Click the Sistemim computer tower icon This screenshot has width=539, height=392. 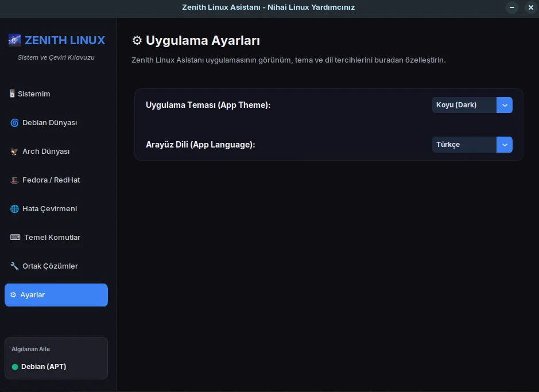click(13, 94)
